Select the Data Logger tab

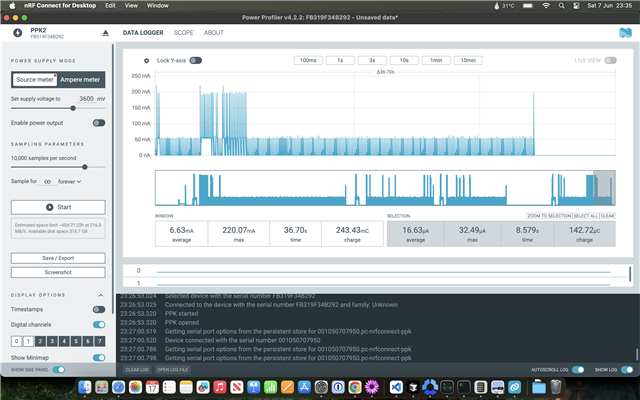pyautogui.click(x=143, y=33)
